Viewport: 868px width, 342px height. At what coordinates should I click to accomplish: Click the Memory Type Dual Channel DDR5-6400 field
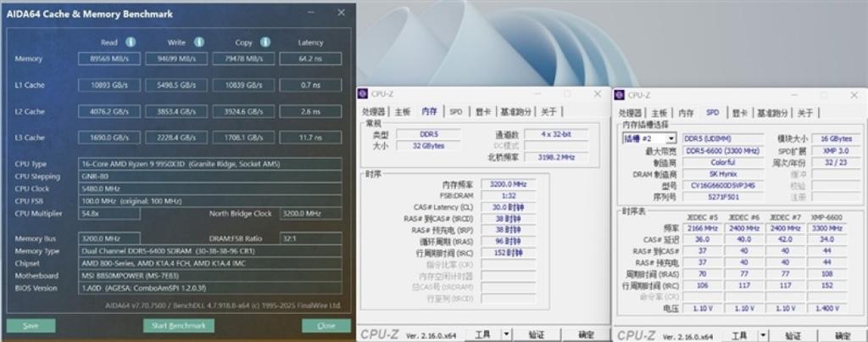tap(210, 251)
